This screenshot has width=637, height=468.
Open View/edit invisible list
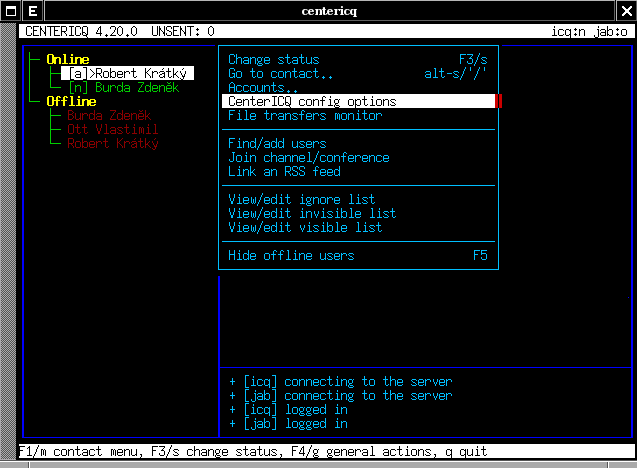312,213
